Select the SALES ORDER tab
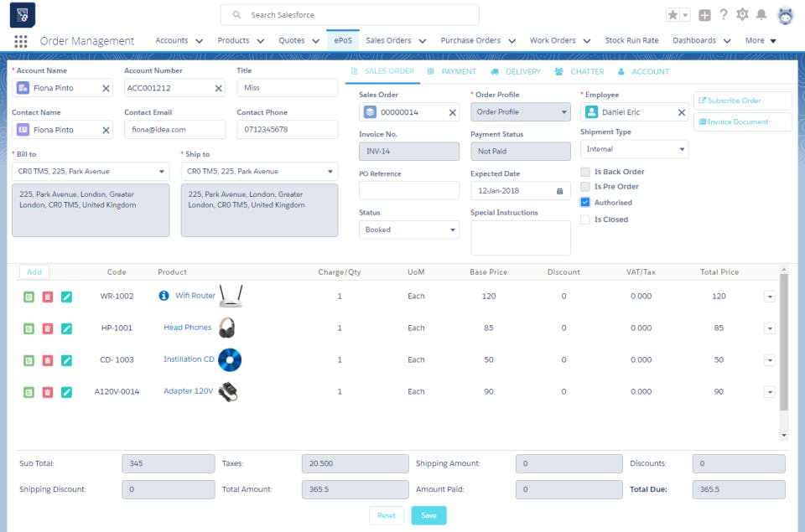 pyautogui.click(x=382, y=71)
